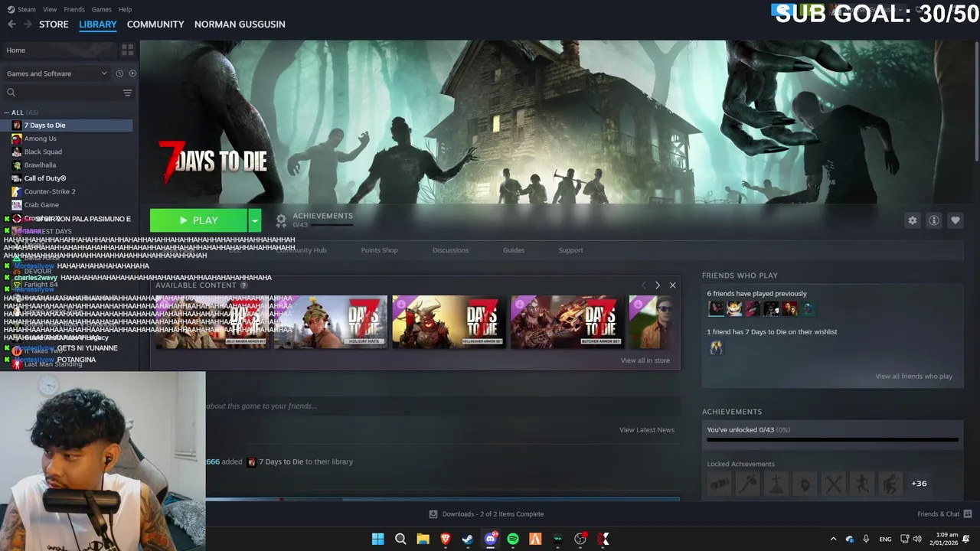The height and width of the screenshot is (551, 980).
Task: Add 7 Days to Die to favorites heart
Action: pyautogui.click(x=955, y=220)
